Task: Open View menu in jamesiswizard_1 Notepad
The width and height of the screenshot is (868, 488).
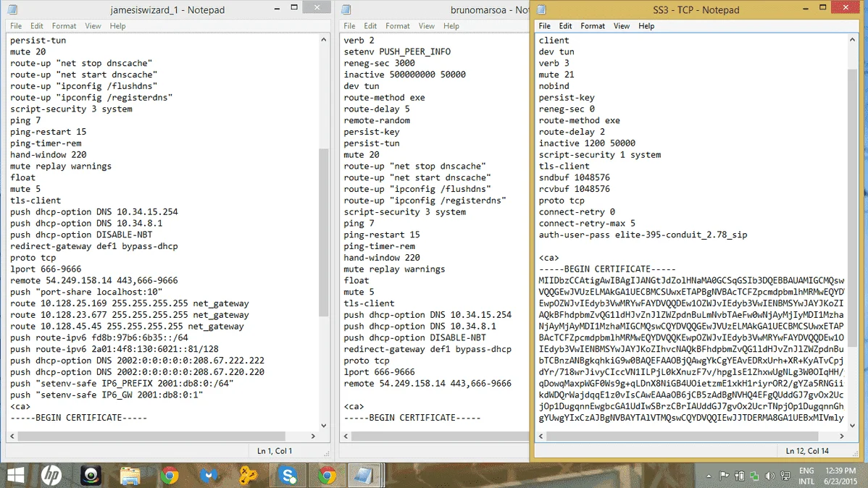Action: tap(93, 26)
